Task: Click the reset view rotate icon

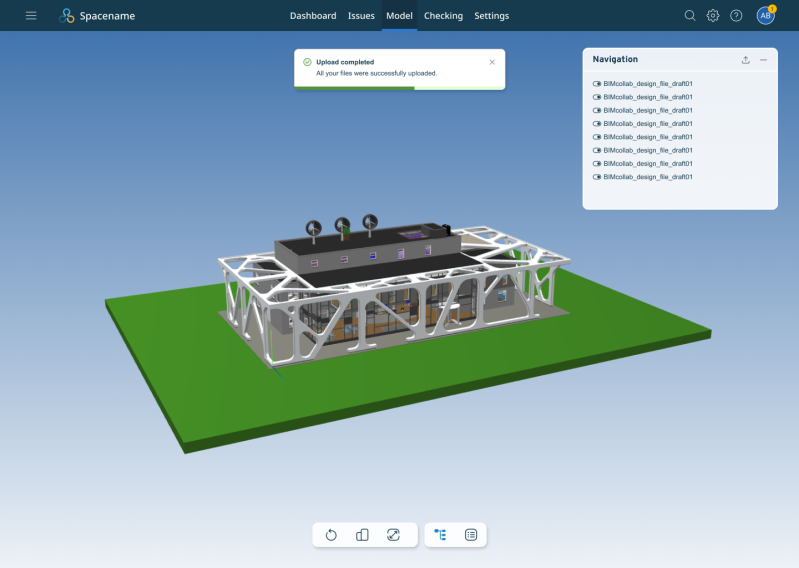Action: pos(331,535)
